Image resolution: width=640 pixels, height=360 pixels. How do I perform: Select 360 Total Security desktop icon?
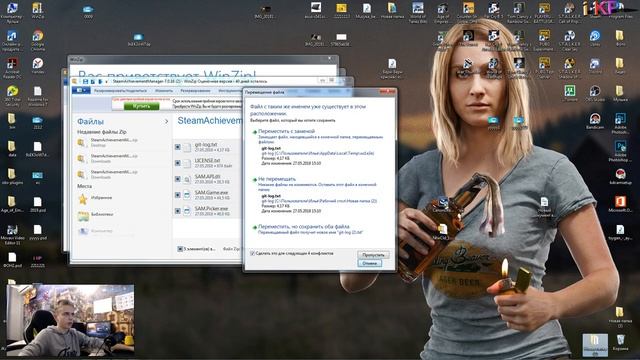[x=12, y=96]
